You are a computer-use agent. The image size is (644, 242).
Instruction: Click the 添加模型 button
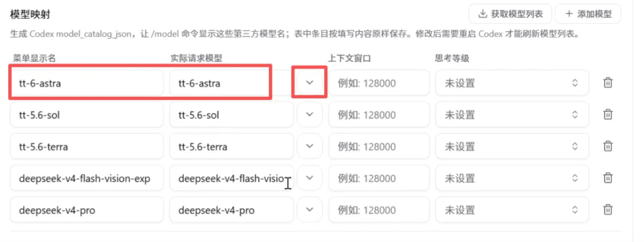588,14
